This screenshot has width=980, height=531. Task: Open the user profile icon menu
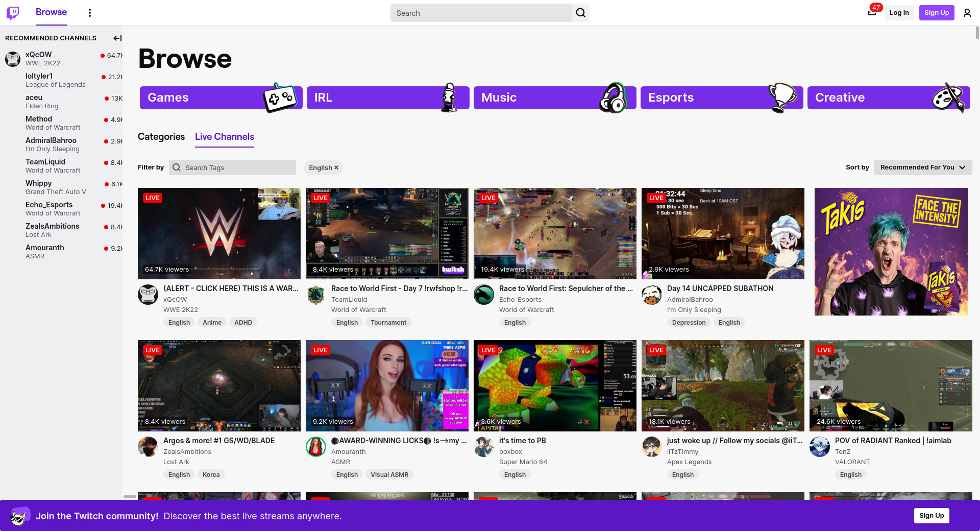coord(967,13)
